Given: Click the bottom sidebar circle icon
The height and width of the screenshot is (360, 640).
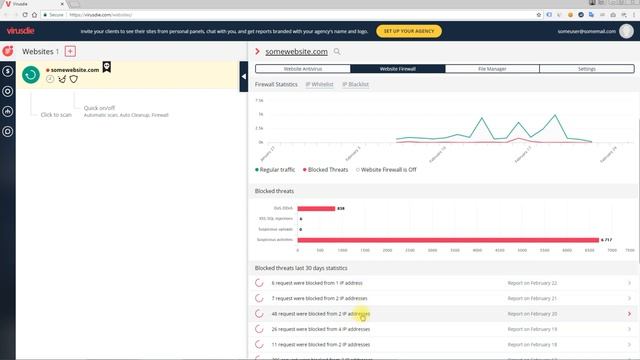Looking at the screenshot, I should click(x=8, y=131).
